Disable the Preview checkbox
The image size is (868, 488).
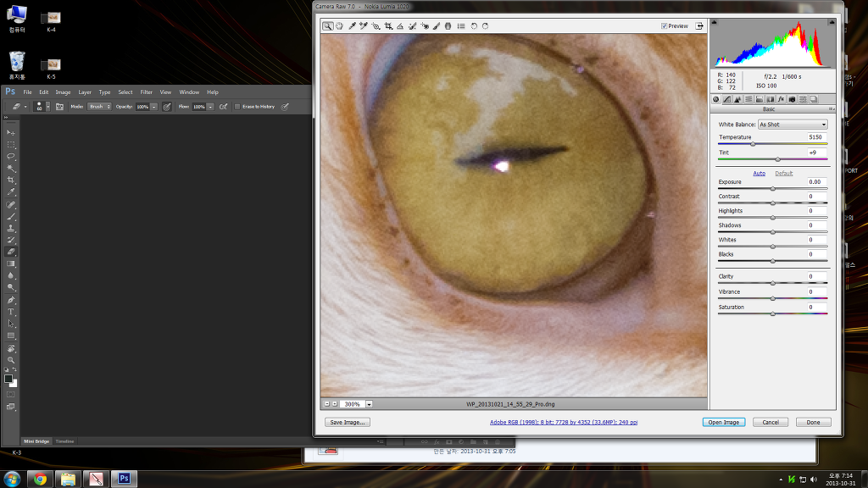(x=664, y=26)
